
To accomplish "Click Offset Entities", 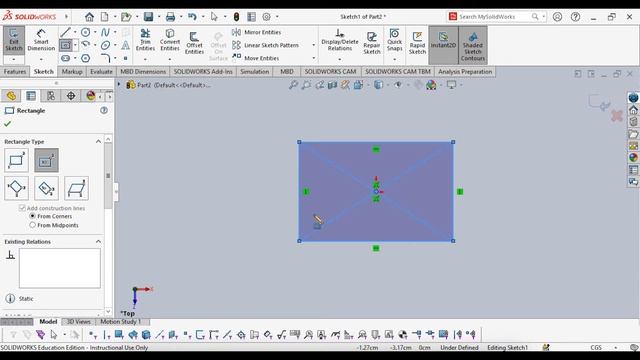I will [x=194, y=42].
